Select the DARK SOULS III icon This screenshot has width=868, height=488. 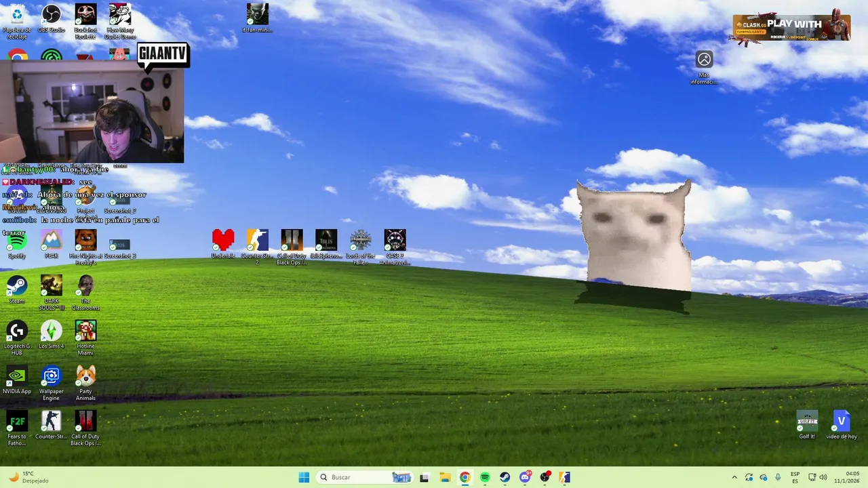pos(52,292)
